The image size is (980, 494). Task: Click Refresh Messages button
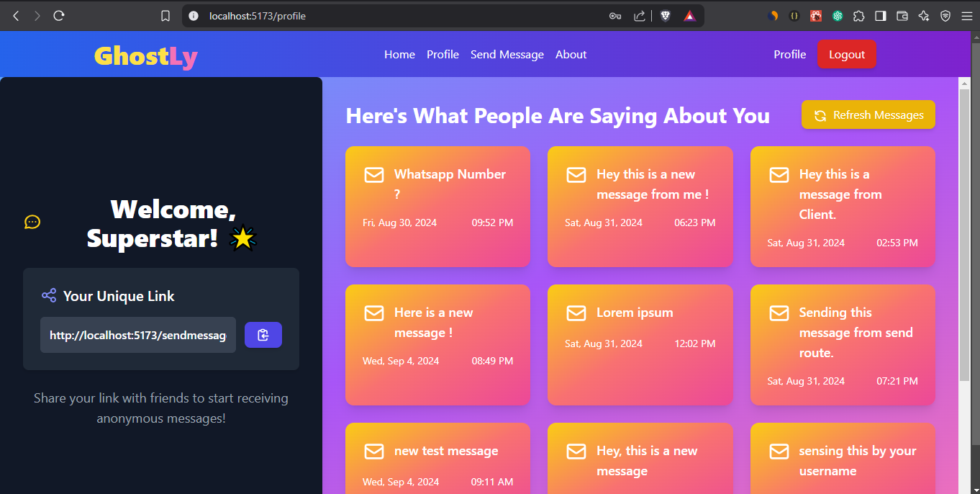(x=868, y=115)
